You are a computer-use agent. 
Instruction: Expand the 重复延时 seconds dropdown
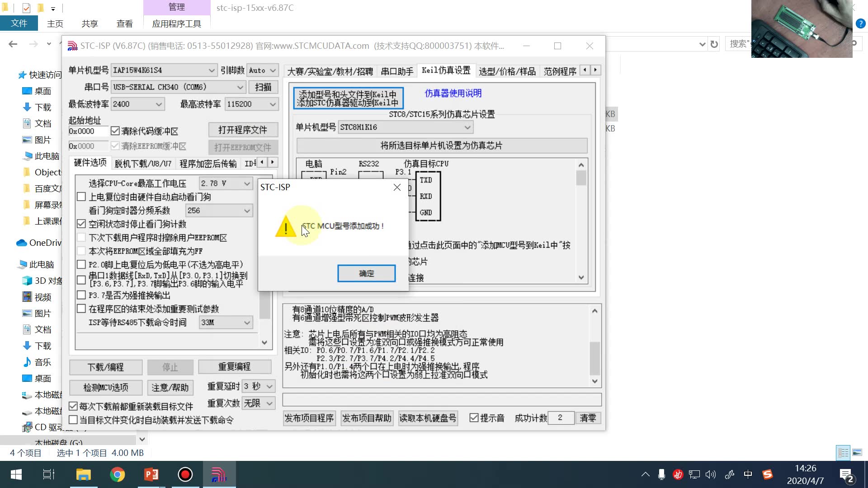(269, 387)
